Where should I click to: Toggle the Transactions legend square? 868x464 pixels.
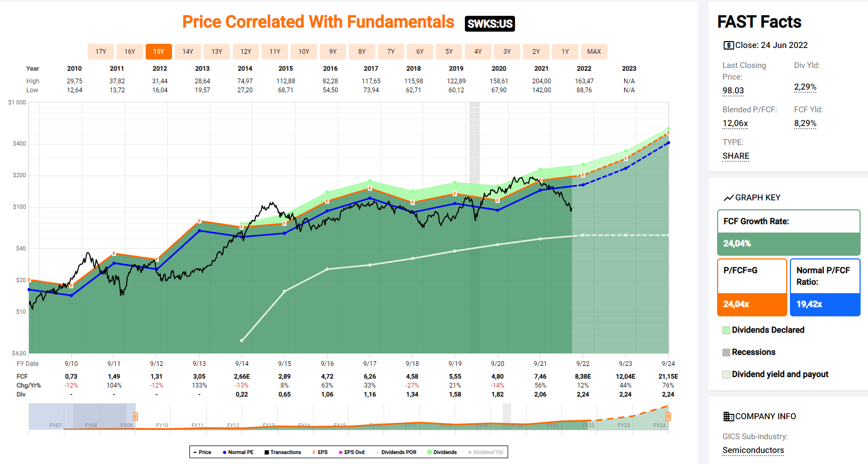pyautogui.click(x=267, y=452)
